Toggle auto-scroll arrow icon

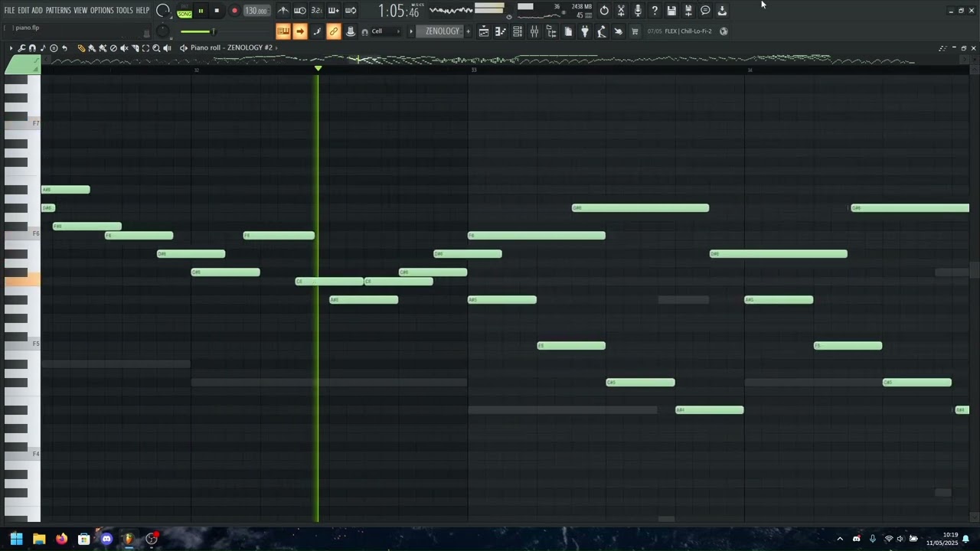[300, 31]
